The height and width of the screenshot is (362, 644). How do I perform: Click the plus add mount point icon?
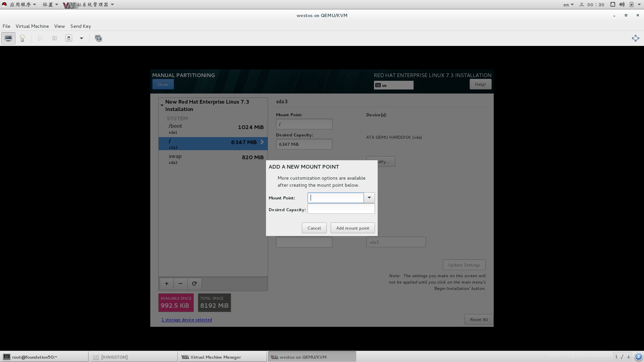[x=166, y=284]
